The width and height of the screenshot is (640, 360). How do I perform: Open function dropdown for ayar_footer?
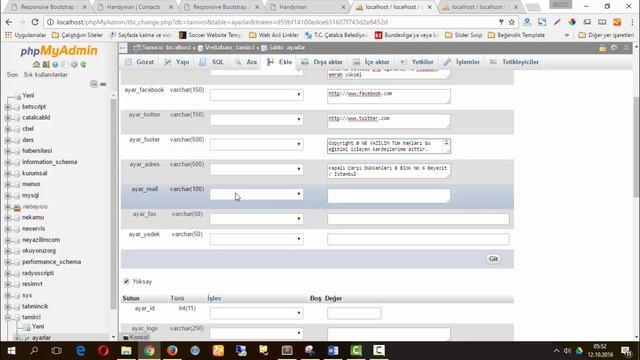pyautogui.click(x=256, y=144)
